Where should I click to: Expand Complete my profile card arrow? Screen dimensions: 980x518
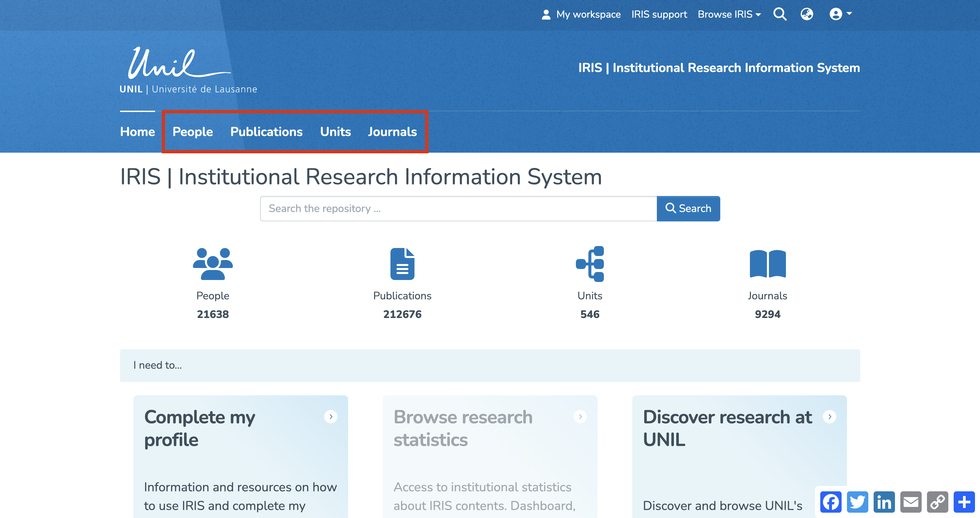pos(330,416)
